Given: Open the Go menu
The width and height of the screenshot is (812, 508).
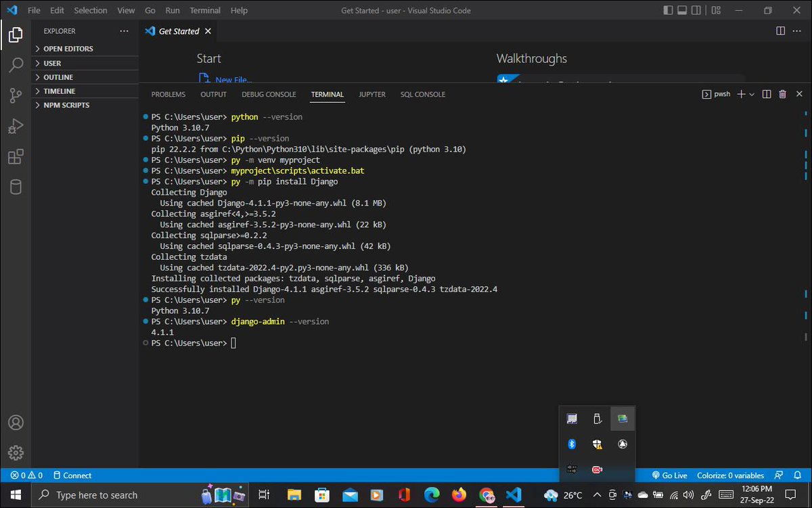Looking at the screenshot, I should (150, 10).
